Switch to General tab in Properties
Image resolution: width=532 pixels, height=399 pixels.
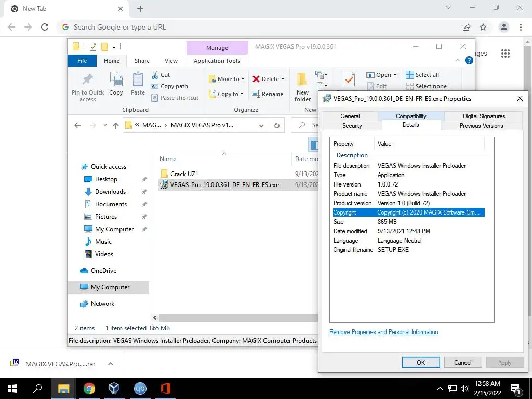tap(350, 116)
